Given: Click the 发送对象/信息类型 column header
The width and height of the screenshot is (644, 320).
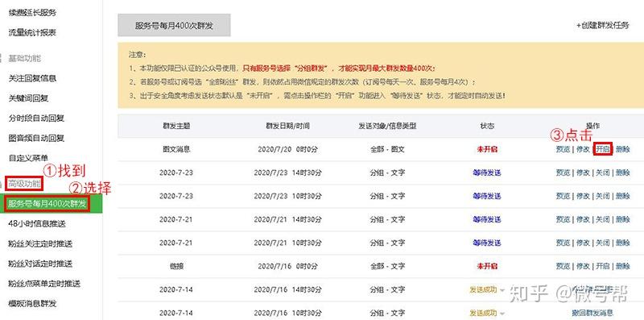Looking at the screenshot, I should click(387, 127).
